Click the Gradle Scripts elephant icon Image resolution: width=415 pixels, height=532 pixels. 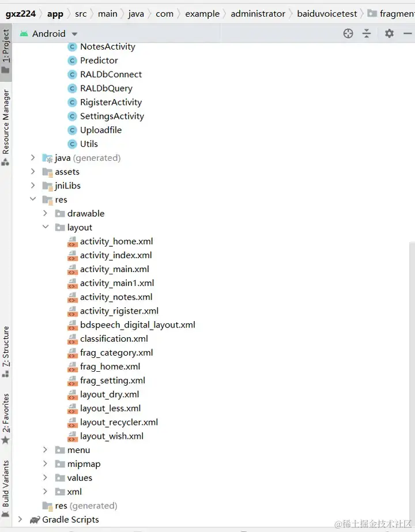(x=35, y=520)
